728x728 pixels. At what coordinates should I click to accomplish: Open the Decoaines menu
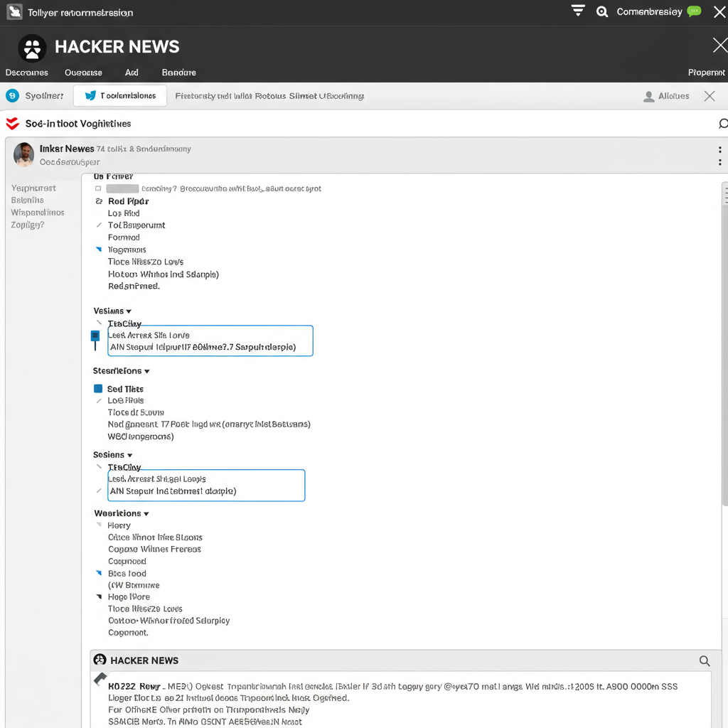[27, 73]
